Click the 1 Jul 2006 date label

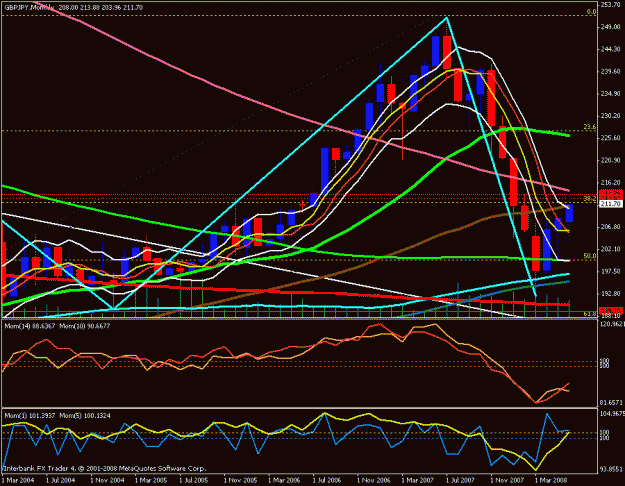327,480
